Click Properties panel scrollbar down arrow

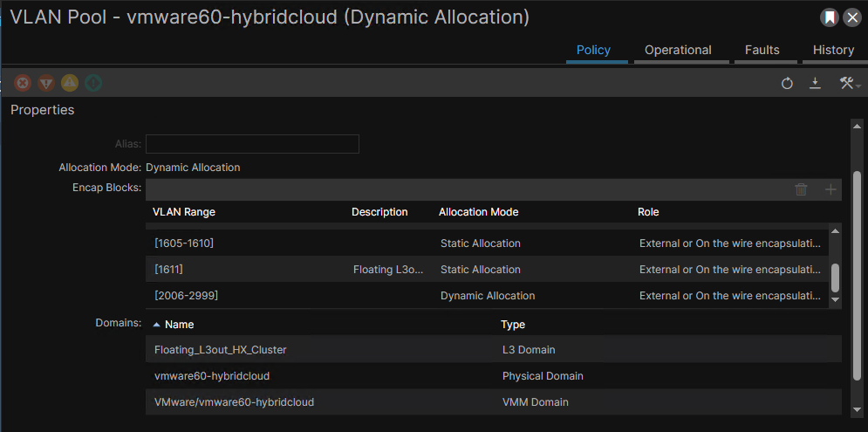857,410
